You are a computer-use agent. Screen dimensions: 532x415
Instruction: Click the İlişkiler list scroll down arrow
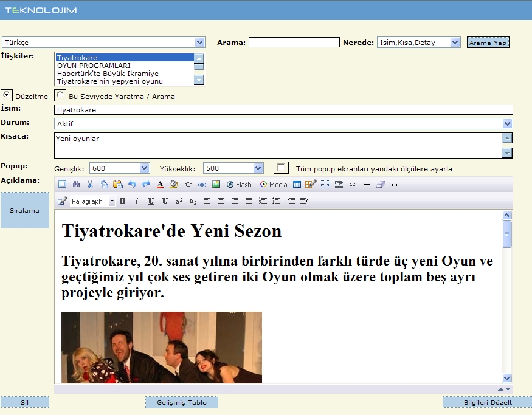pyautogui.click(x=199, y=80)
